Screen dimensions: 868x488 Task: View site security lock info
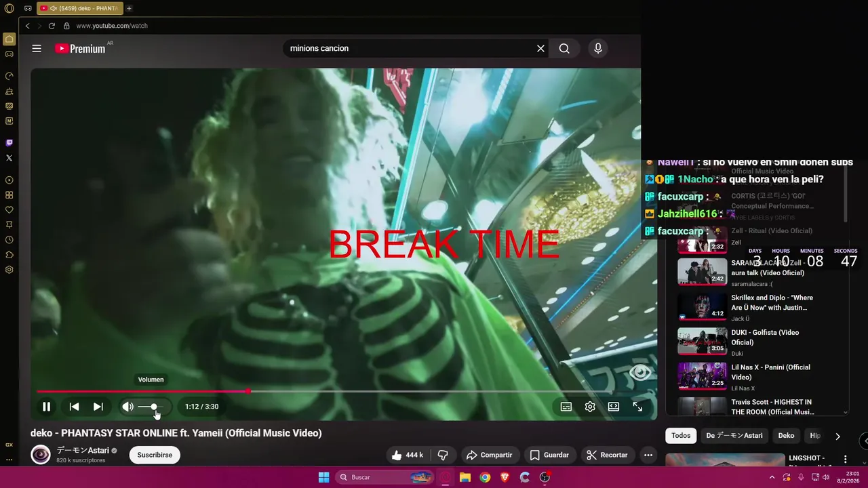[66, 26]
